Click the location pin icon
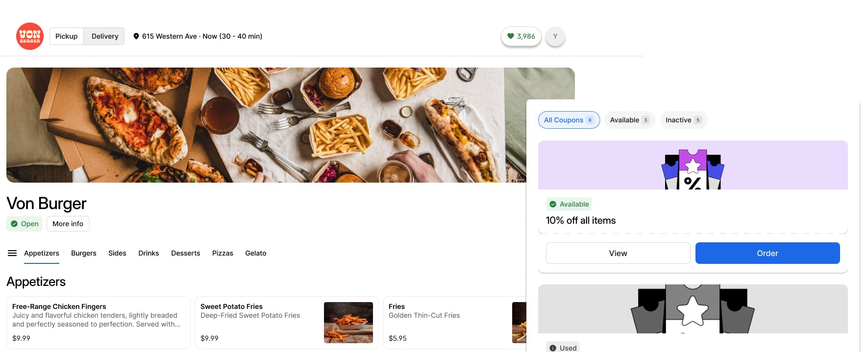This screenshot has height=352, width=868. tap(136, 36)
